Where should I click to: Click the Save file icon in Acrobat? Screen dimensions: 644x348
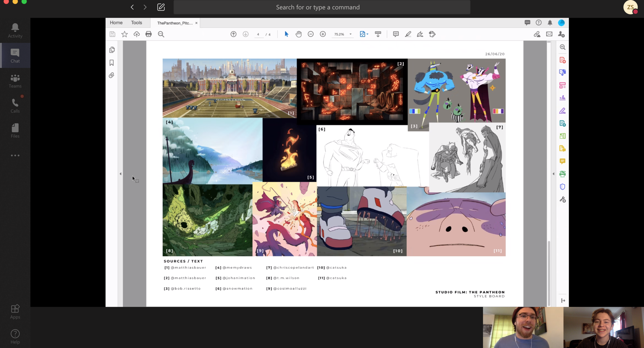tap(112, 34)
